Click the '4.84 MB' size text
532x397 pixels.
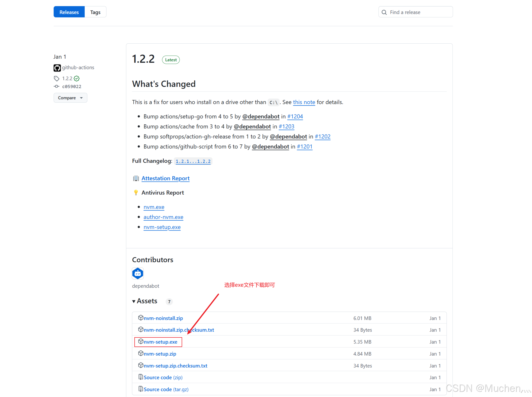click(362, 354)
